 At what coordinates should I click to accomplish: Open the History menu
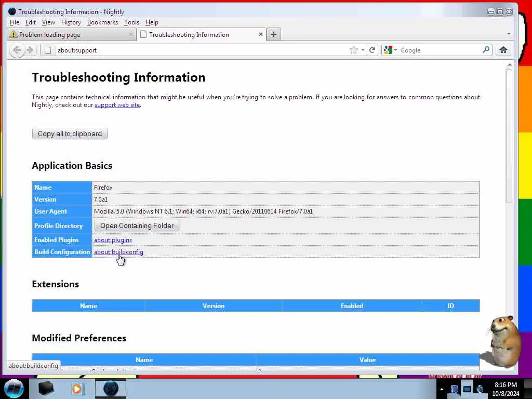[71, 22]
